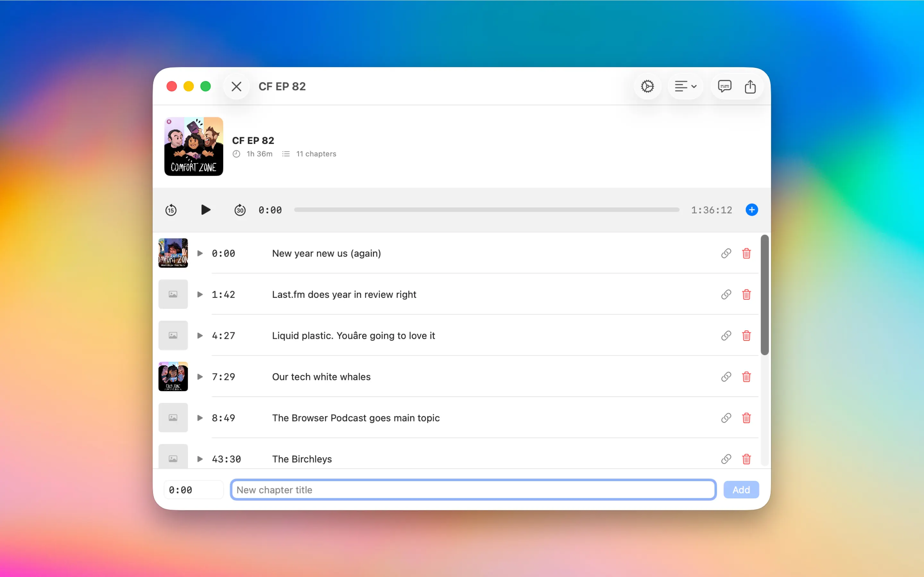The width and height of the screenshot is (924, 577).
Task: Skip back 15 seconds
Action: [x=171, y=210]
